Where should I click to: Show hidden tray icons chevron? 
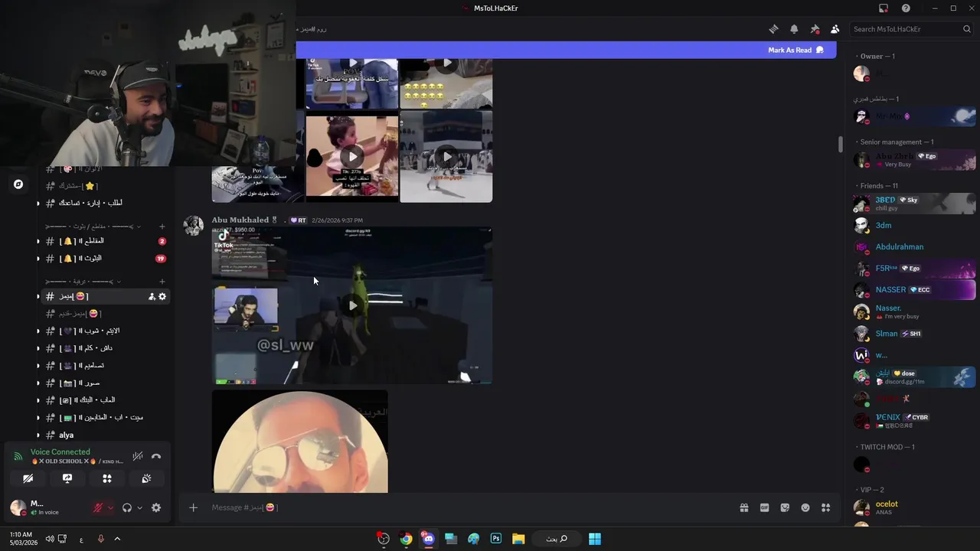(x=117, y=539)
